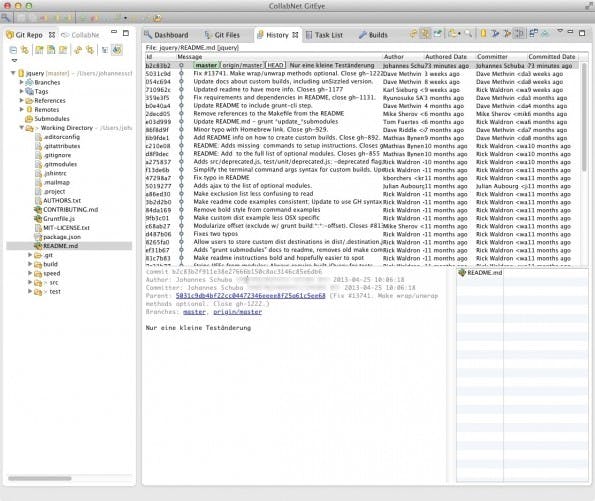Click the search icon in the main toolbar
Image resolution: width=595 pixels, height=501 pixels.
(x=5, y=17)
